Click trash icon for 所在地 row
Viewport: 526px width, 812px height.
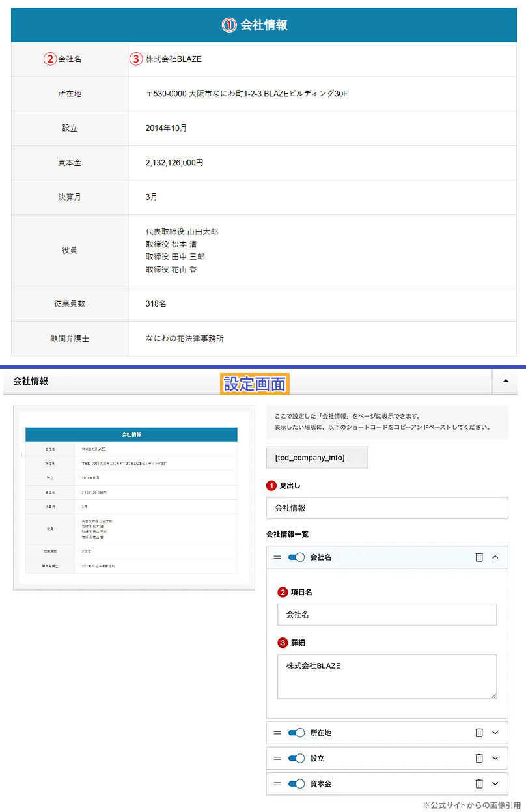(479, 733)
